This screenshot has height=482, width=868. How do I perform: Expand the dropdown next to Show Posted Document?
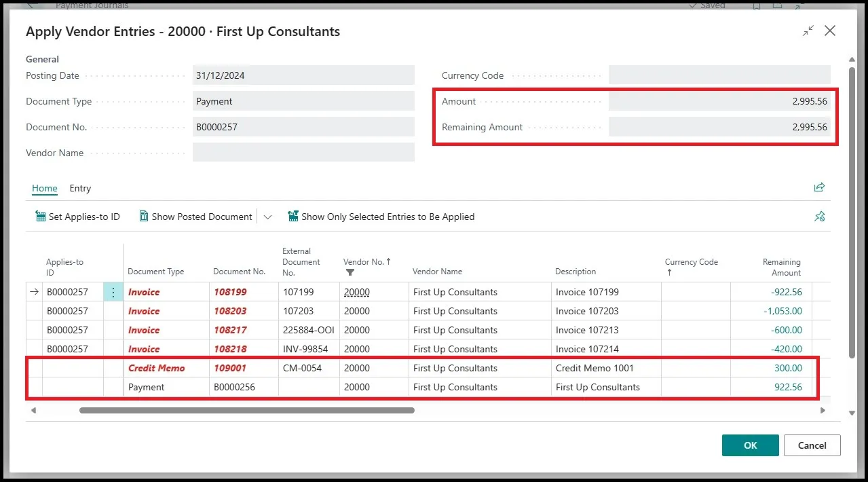pos(267,217)
